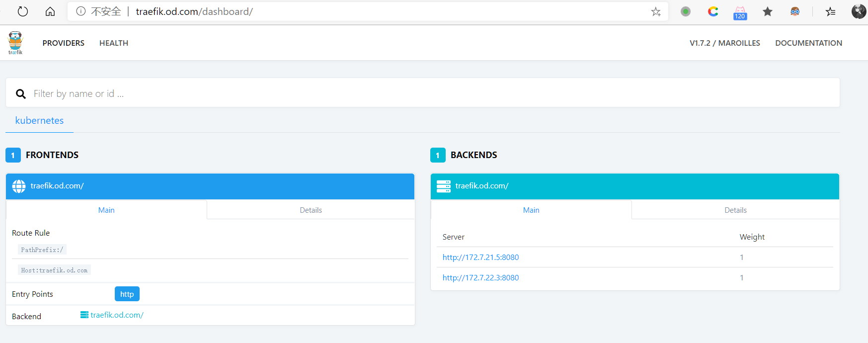Click the site info insecure icon
This screenshot has width=868, height=343.
[x=80, y=11]
